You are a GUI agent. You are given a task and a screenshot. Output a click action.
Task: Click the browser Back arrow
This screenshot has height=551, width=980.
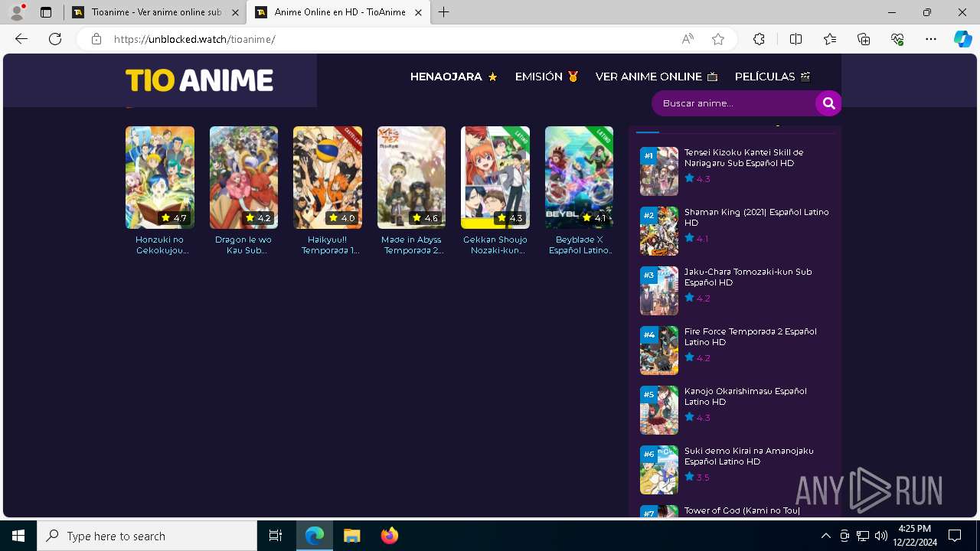[x=21, y=39]
